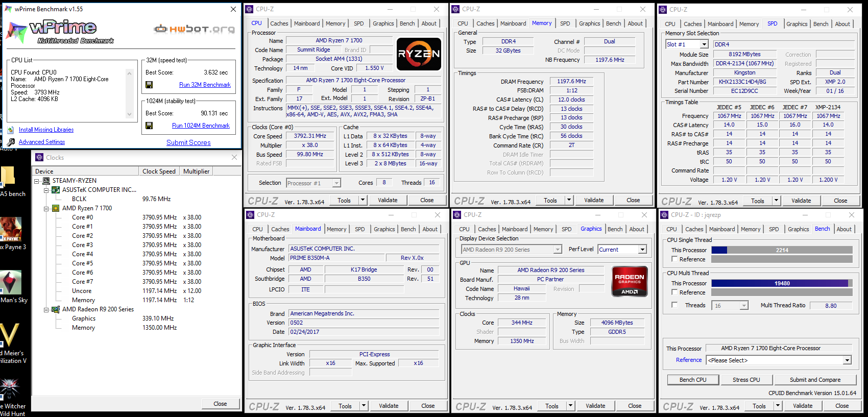Click the icon next to Install Missing Libraries

coord(11,130)
